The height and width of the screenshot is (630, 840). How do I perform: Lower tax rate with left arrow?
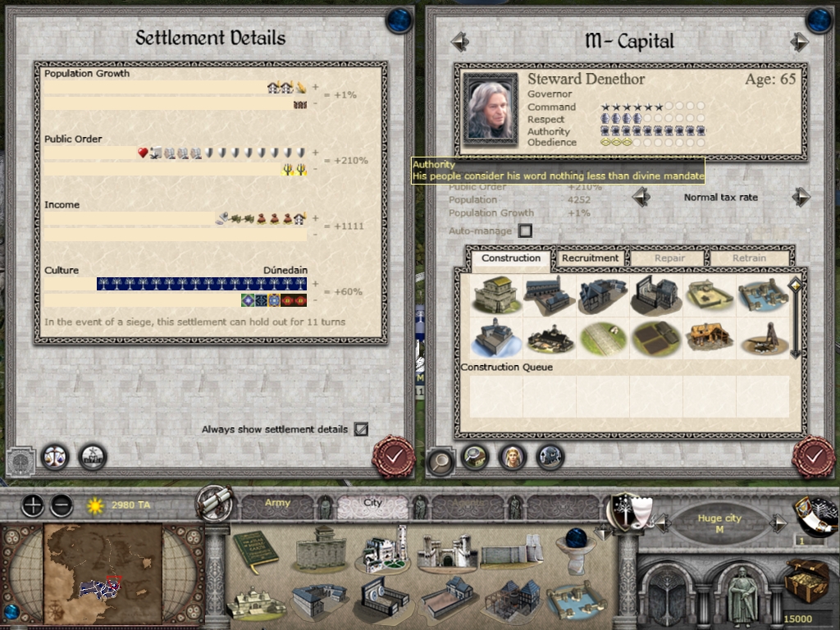tap(641, 197)
